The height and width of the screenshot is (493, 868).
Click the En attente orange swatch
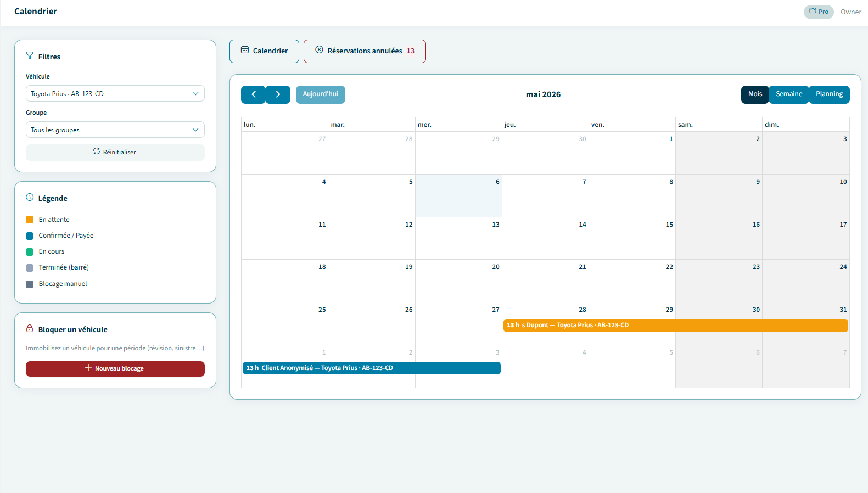tap(30, 220)
